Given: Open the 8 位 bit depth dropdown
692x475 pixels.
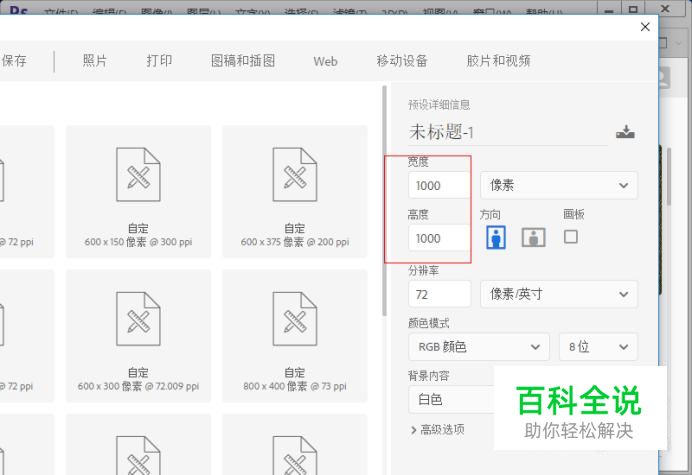Looking at the screenshot, I should [598, 347].
